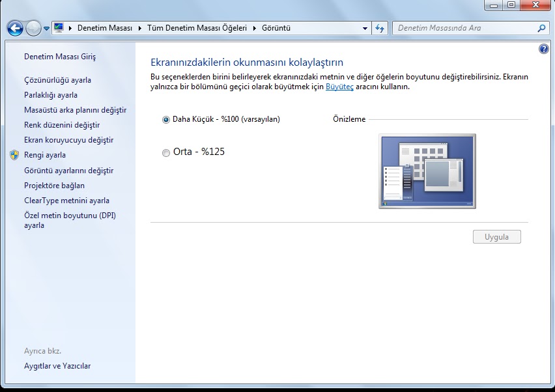Open help with the question mark icon
This screenshot has width=555, height=392.
point(544,49)
